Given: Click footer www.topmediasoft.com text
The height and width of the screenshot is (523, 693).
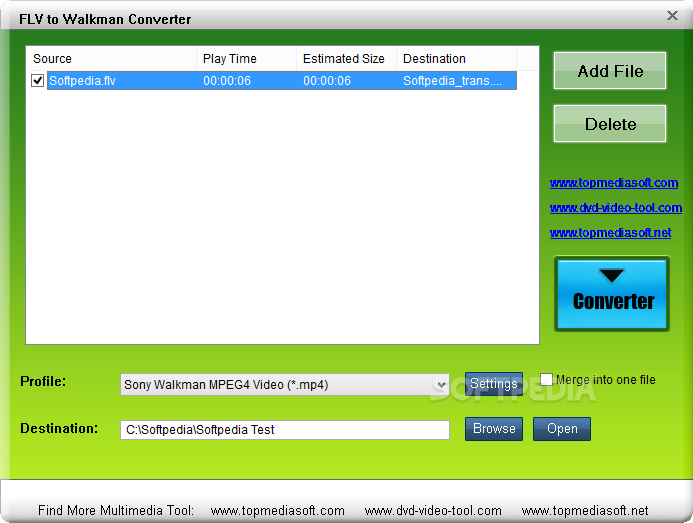Looking at the screenshot, I should (x=278, y=511).
